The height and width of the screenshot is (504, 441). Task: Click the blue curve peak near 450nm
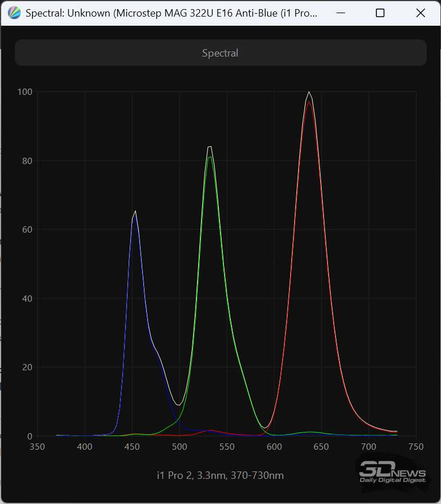coord(134,214)
